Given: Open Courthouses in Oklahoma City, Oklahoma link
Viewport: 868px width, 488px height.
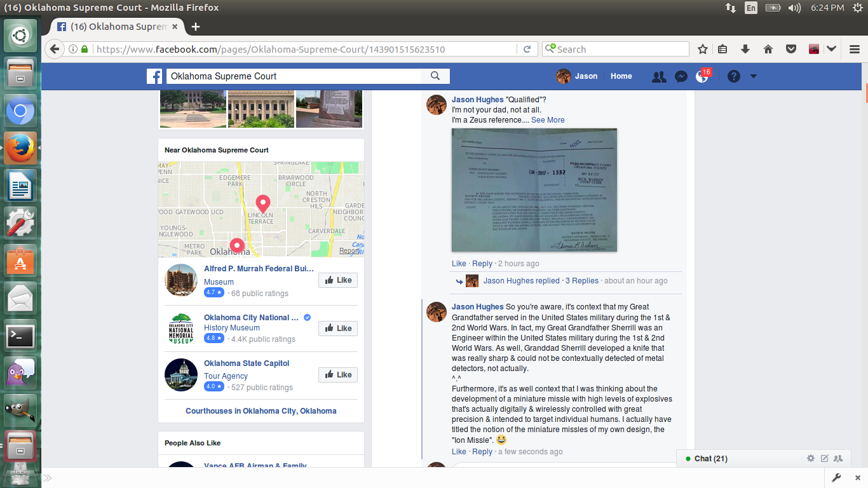Looking at the screenshot, I should pyautogui.click(x=261, y=411).
